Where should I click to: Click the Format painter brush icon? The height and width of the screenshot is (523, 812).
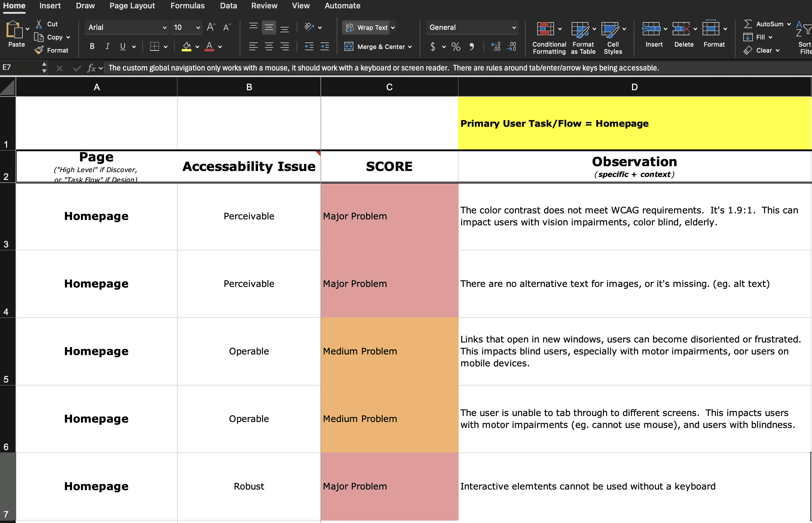click(39, 50)
